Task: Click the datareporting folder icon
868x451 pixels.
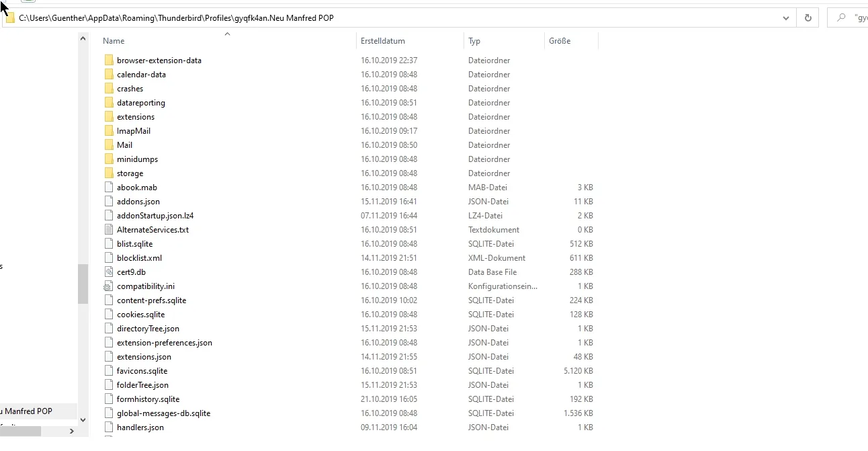Action: pyautogui.click(x=109, y=103)
